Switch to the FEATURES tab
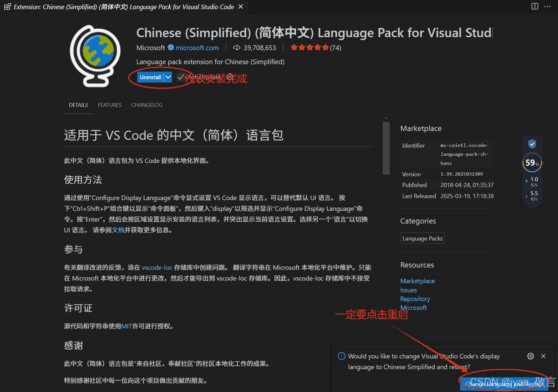The width and height of the screenshot is (558, 392). 109,105
